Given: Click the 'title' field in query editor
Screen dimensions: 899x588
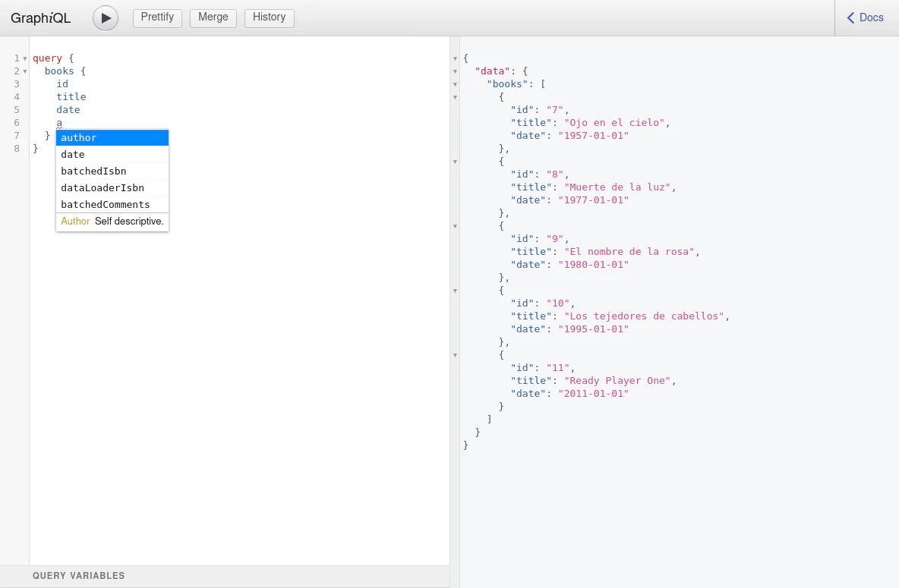Looking at the screenshot, I should point(71,97).
